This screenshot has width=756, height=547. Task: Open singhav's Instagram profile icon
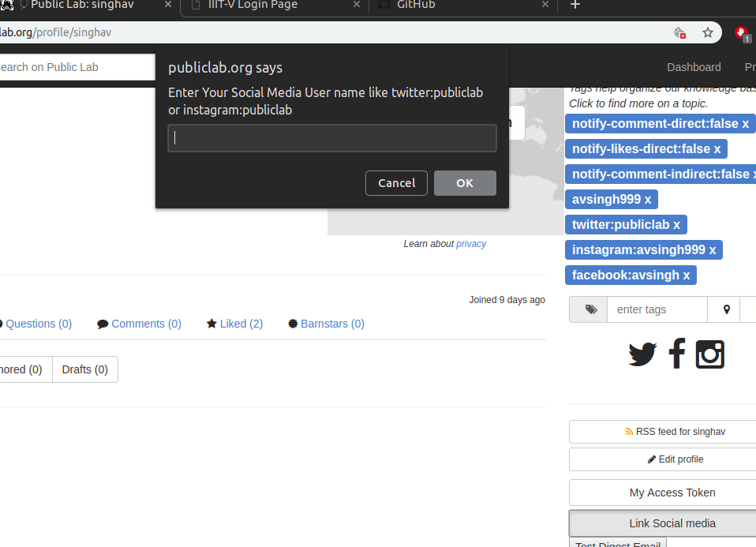pos(709,354)
